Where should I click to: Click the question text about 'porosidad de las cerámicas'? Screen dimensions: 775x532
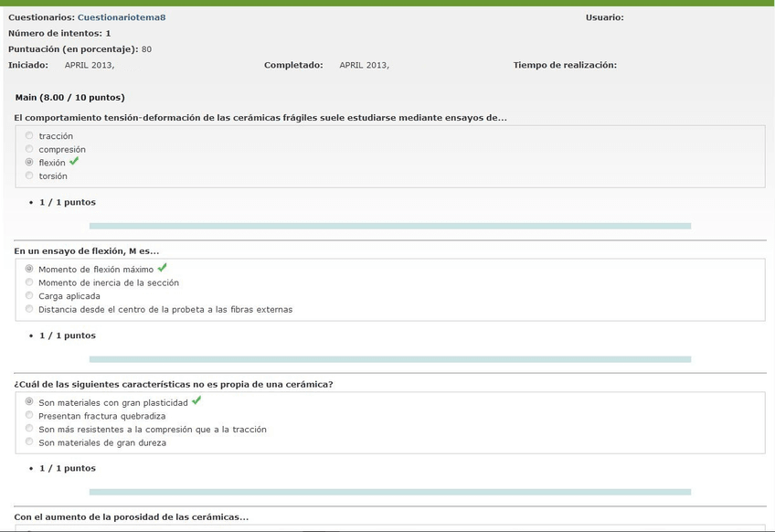click(x=131, y=517)
